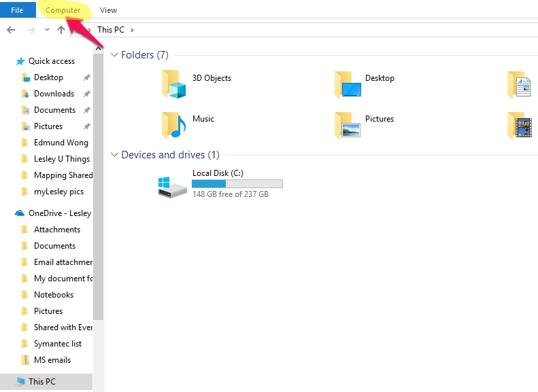Open pinned Pictures under Quick access
The height and width of the screenshot is (392, 538).
[x=48, y=126]
